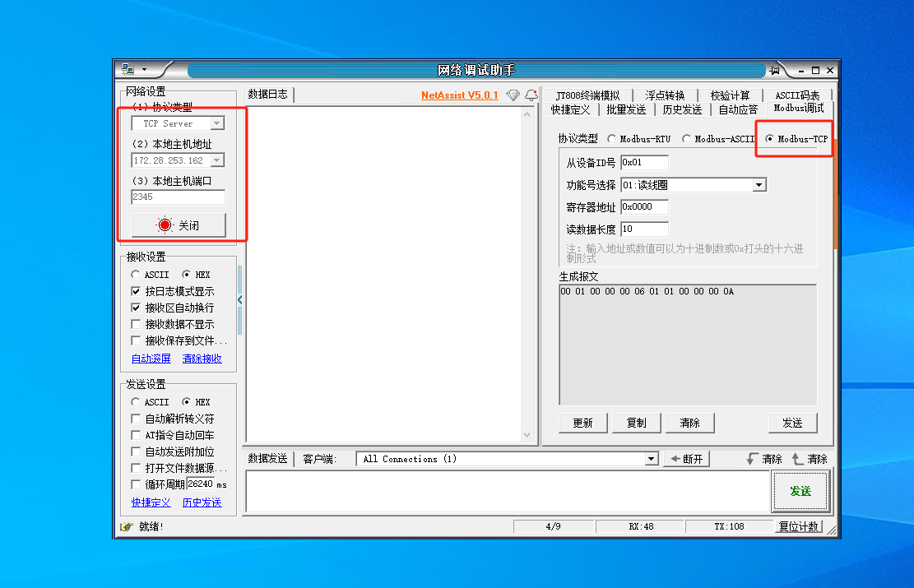The image size is (914, 588).
Task: Switch to JT808终端模拟 tab
Action: (x=587, y=95)
